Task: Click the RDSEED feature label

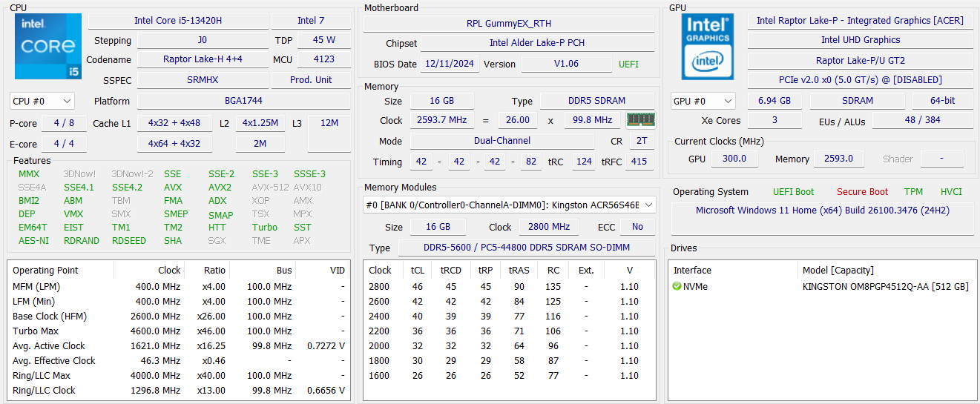Action: [x=129, y=241]
